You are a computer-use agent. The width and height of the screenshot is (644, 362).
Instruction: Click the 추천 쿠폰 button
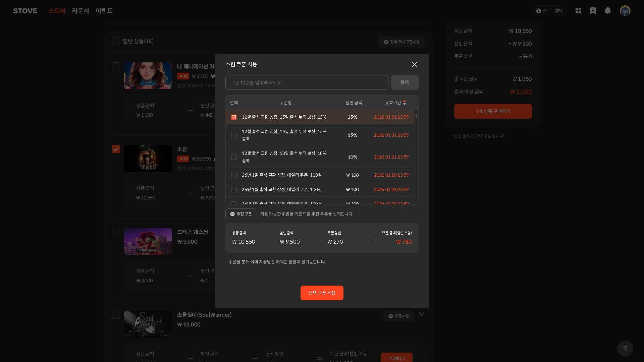pos(241,214)
